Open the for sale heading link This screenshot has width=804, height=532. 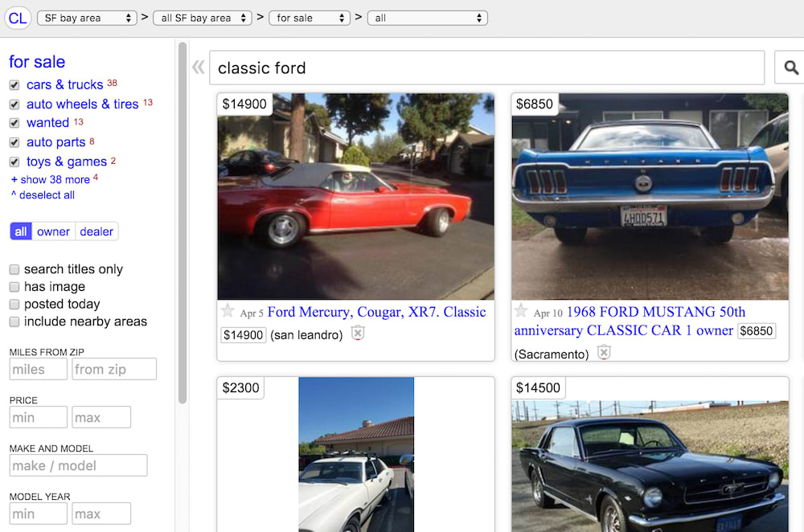click(37, 62)
